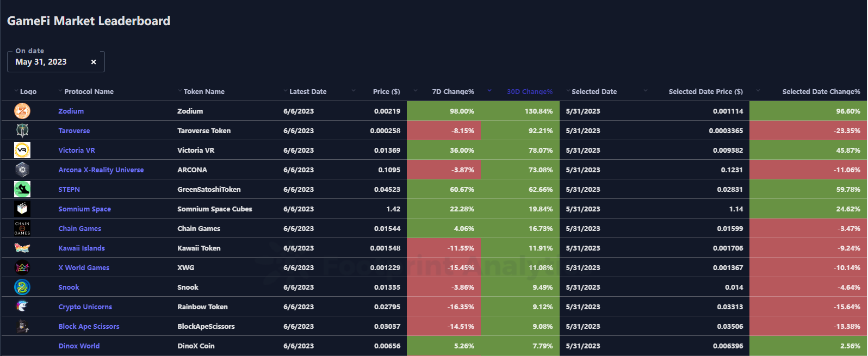Click the Protocol Name column header
Viewport: 868px width, 356px height.
point(89,92)
